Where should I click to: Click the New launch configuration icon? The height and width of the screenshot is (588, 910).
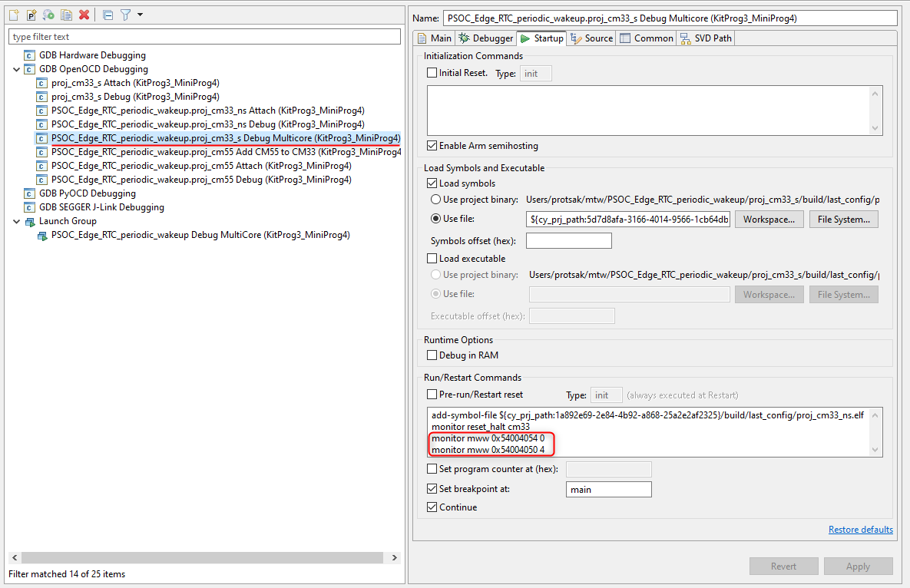14,15
